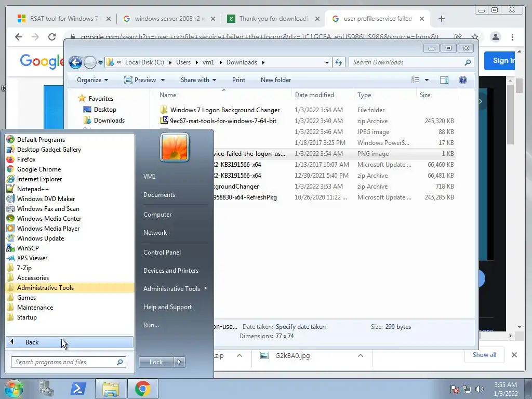
Task: Click the Windows Start orb
Action: pyautogui.click(x=14, y=389)
